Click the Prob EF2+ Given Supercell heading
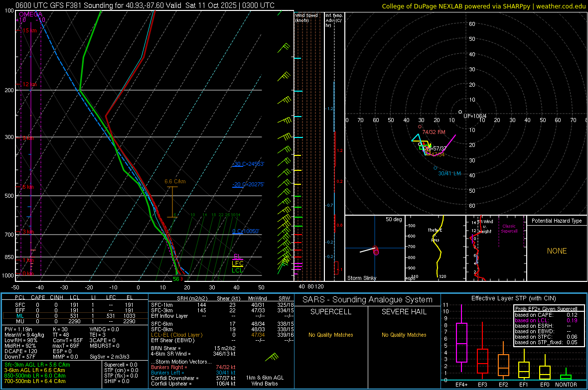 tap(546, 309)
